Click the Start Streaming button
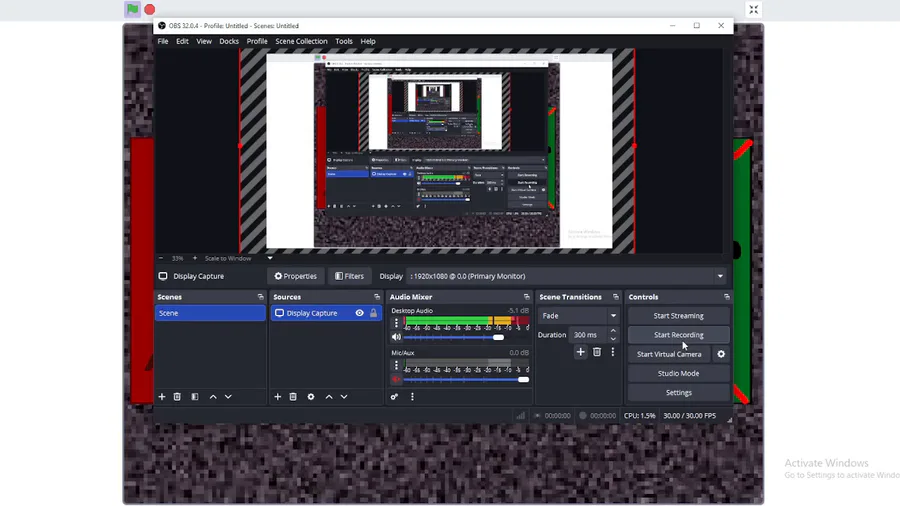 [678, 316]
